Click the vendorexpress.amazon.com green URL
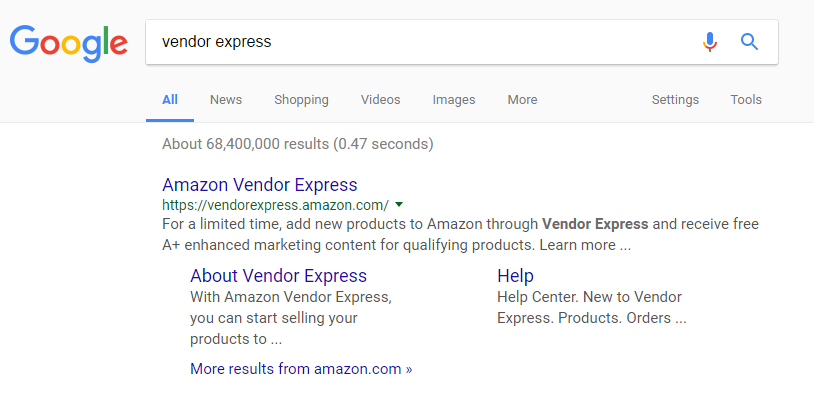814x394 pixels. click(275, 205)
